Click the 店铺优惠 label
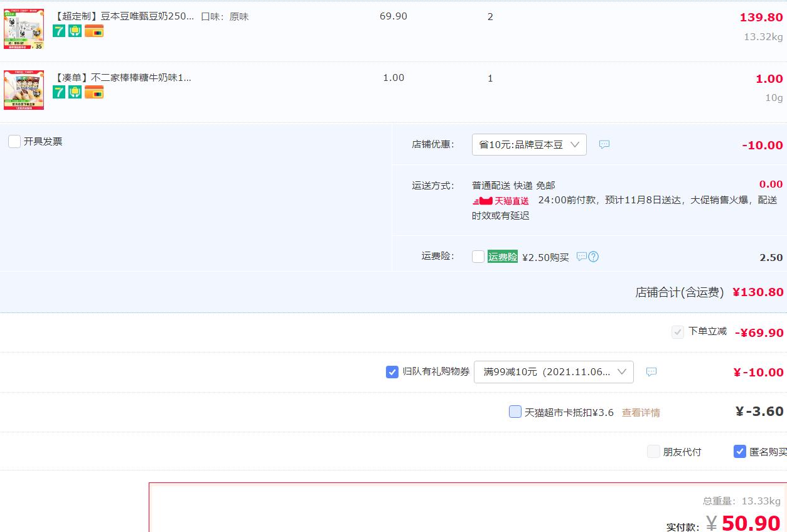This screenshot has height=532, width=787. click(433, 144)
